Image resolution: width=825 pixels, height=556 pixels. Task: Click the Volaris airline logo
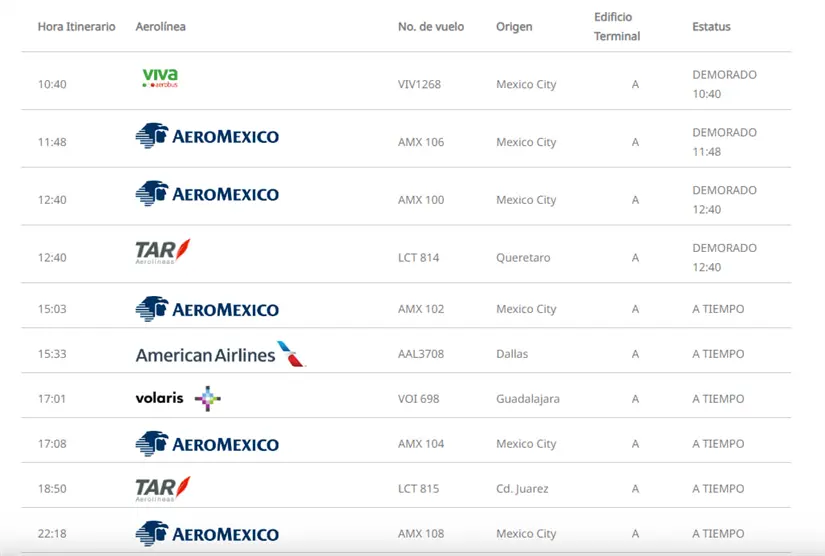177,398
